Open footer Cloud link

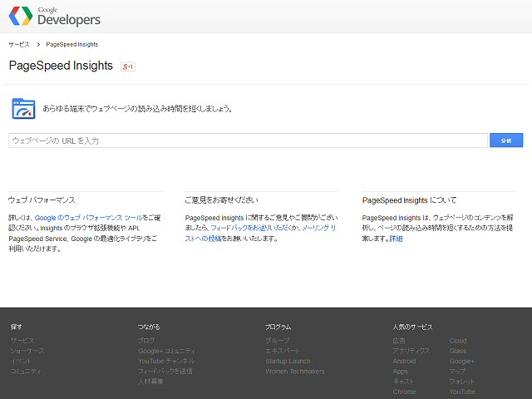coord(458,340)
